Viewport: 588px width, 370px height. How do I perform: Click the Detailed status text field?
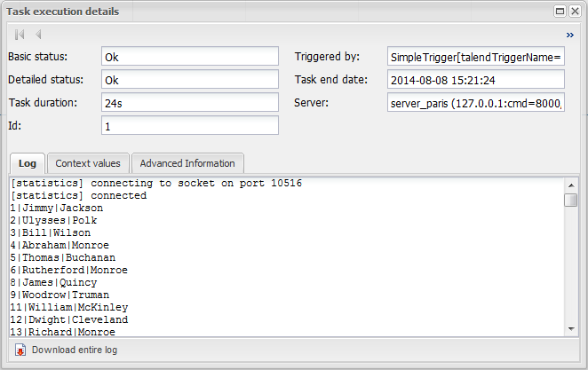189,80
